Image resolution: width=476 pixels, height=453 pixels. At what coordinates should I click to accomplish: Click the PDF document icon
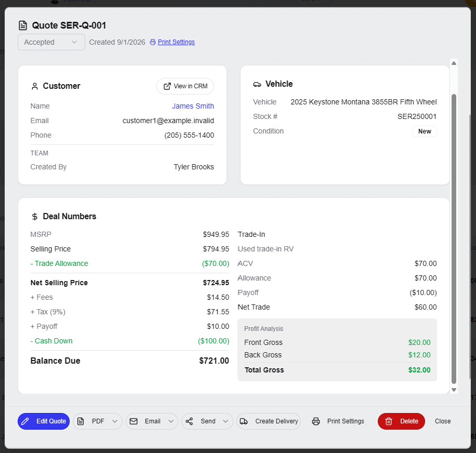pos(81,421)
